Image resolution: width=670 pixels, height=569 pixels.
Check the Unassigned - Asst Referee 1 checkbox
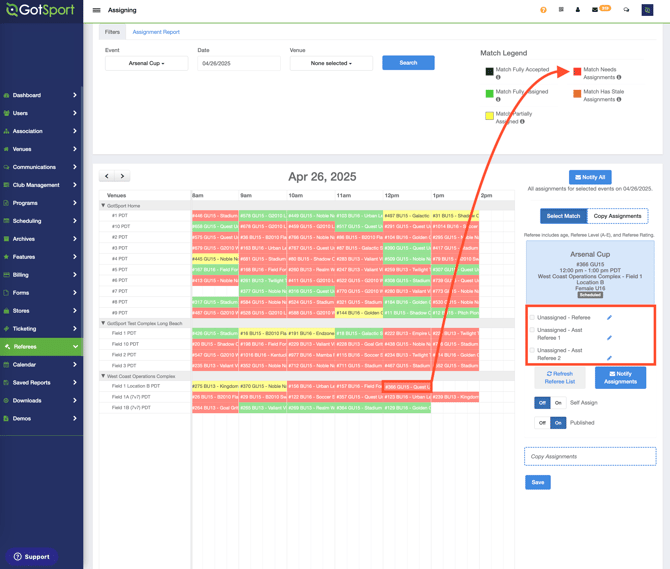[532, 330]
